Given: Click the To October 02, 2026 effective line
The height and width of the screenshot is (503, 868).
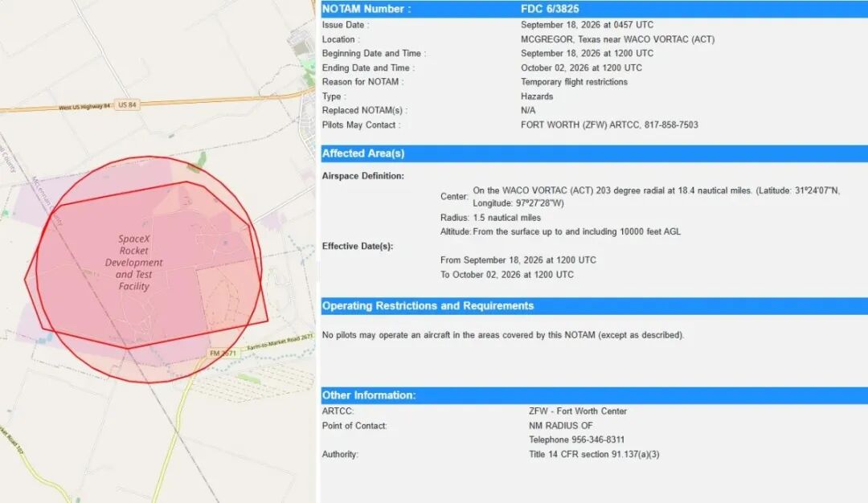Looking at the screenshot, I should point(507,275).
